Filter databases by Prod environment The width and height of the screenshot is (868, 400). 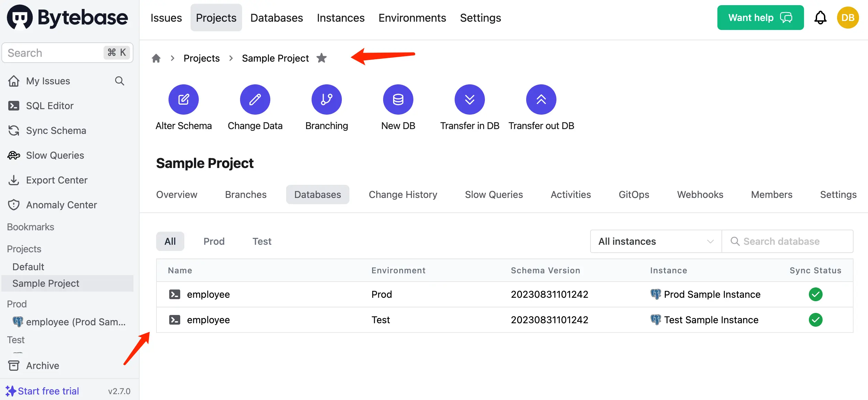point(214,241)
